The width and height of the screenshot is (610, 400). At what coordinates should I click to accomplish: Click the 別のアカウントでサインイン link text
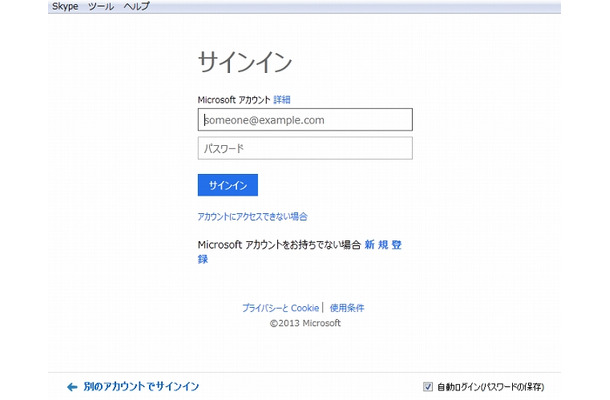141,386
